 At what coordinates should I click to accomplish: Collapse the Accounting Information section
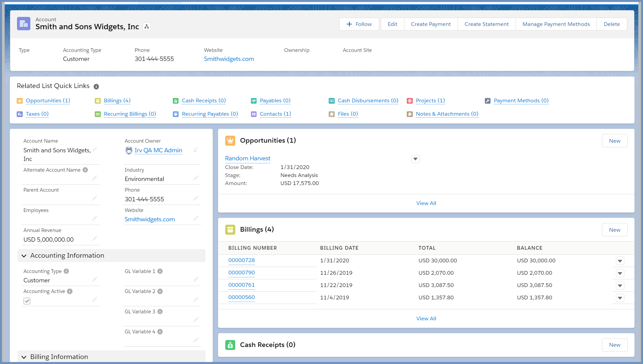coord(24,256)
